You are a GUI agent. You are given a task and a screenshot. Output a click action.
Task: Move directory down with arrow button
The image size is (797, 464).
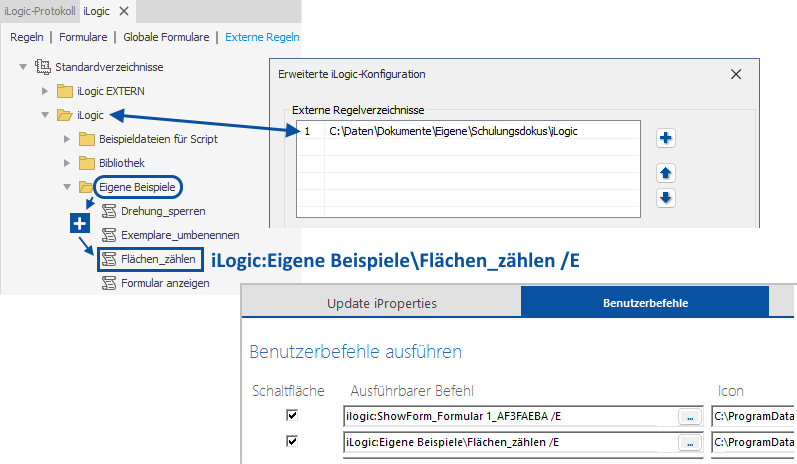tap(666, 197)
